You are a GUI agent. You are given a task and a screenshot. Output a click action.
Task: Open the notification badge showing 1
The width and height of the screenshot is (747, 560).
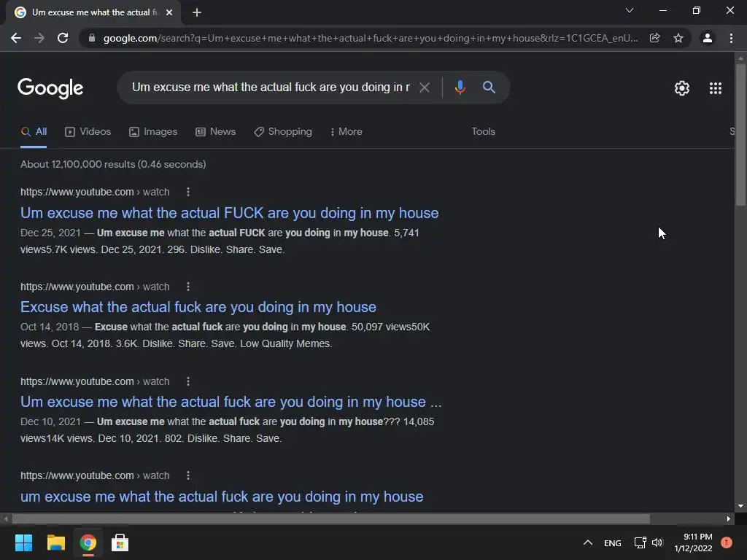pyautogui.click(x=727, y=542)
